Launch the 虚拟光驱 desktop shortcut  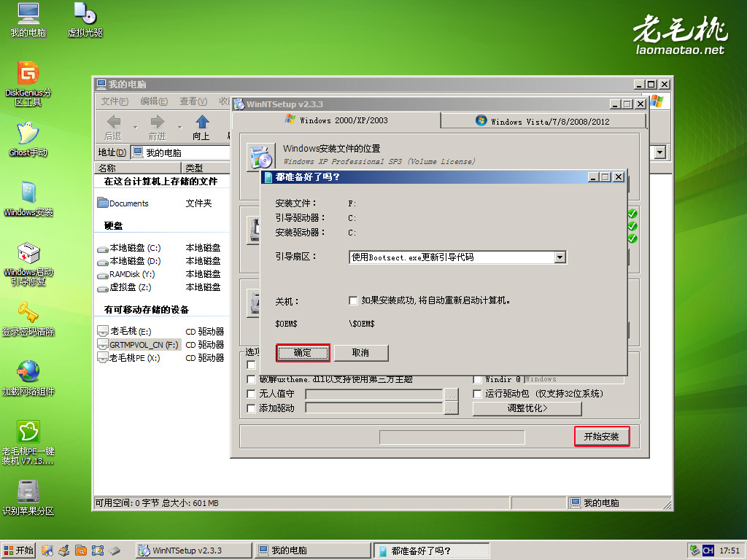pos(85,20)
